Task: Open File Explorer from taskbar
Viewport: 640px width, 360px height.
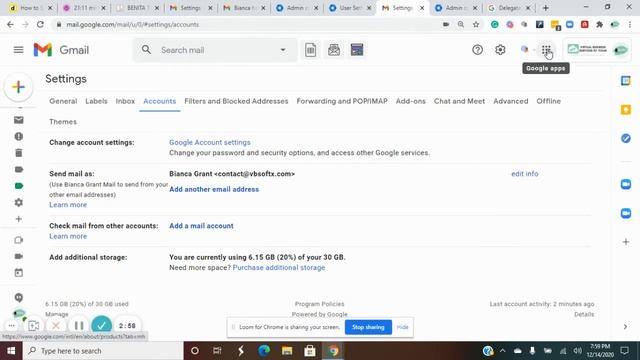Action: 287,351
